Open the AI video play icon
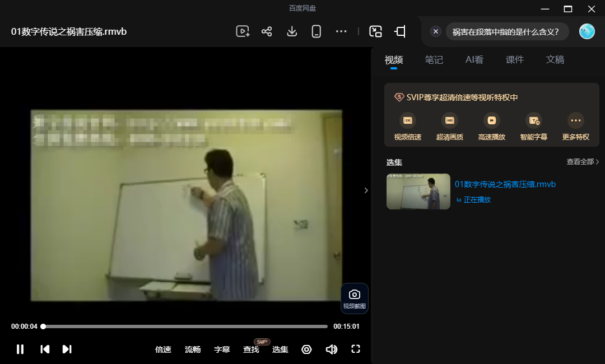 [243, 31]
